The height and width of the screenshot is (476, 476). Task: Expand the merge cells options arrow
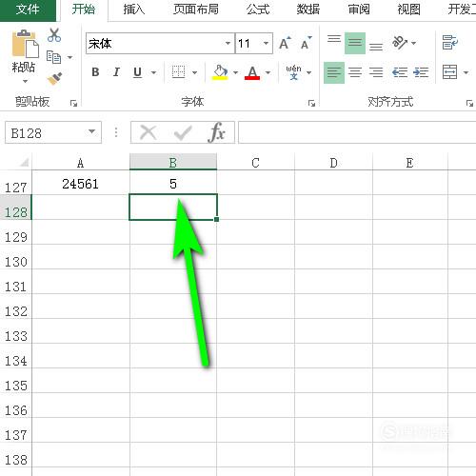click(x=466, y=72)
